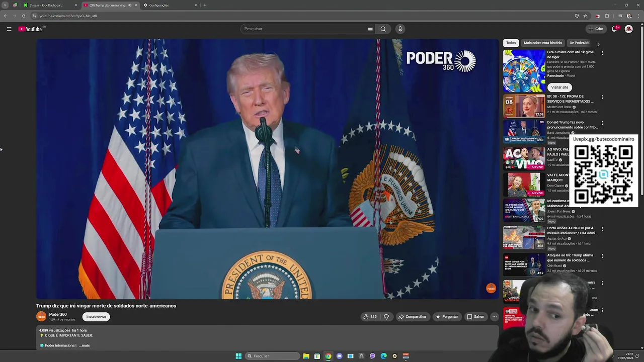The image size is (644, 362).
Task: Click the search magnifier button
Action: click(383, 29)
